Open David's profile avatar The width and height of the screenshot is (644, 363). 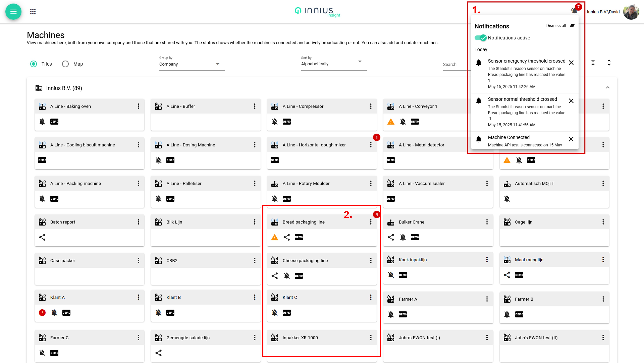coord(631,12)
